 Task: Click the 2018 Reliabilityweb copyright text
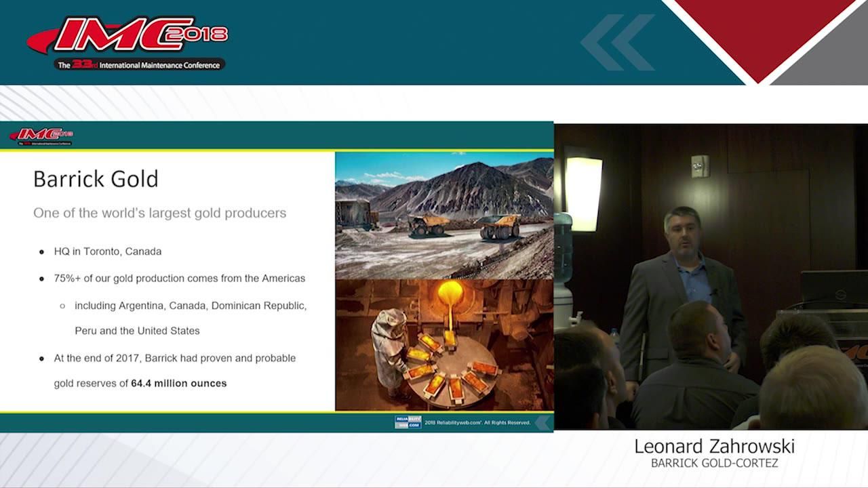[478, 422]
